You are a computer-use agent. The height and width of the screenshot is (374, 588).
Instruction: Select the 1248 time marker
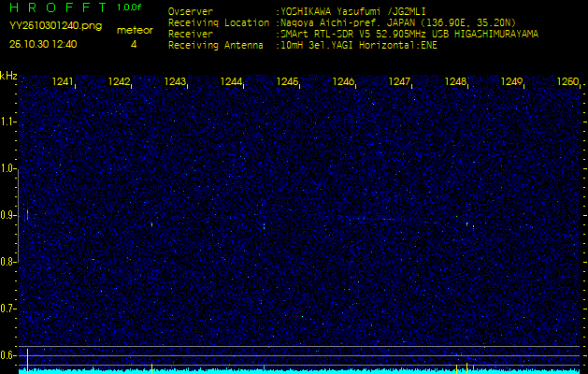(455, 82)
